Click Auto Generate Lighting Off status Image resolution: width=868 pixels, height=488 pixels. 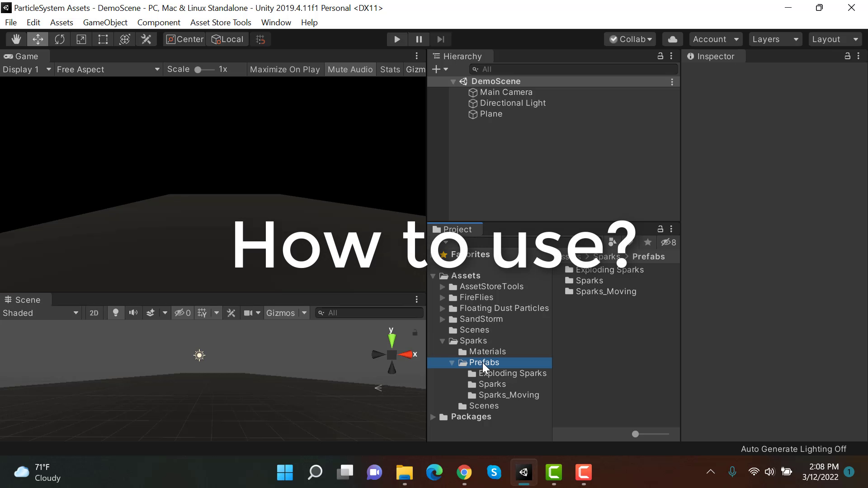point(793,449)
